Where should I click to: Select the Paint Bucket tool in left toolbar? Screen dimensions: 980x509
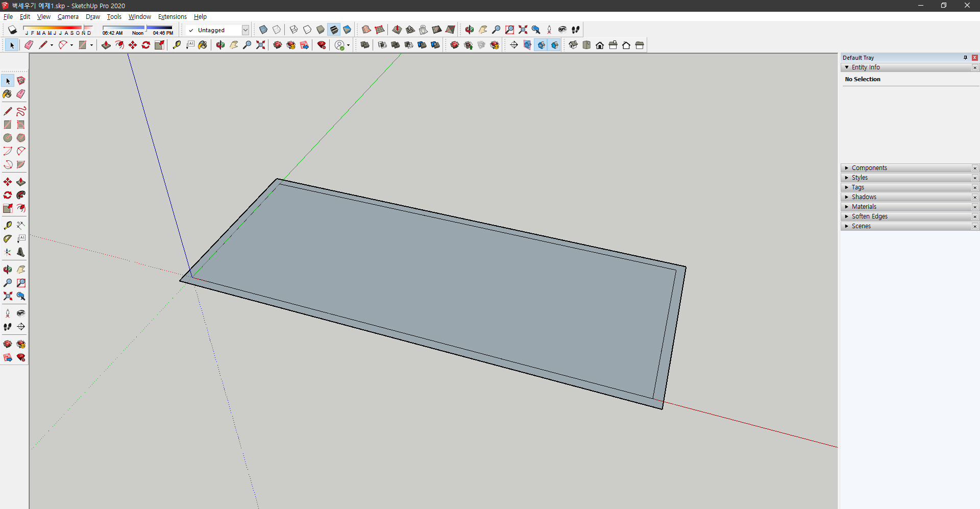[x=7, y=94]
